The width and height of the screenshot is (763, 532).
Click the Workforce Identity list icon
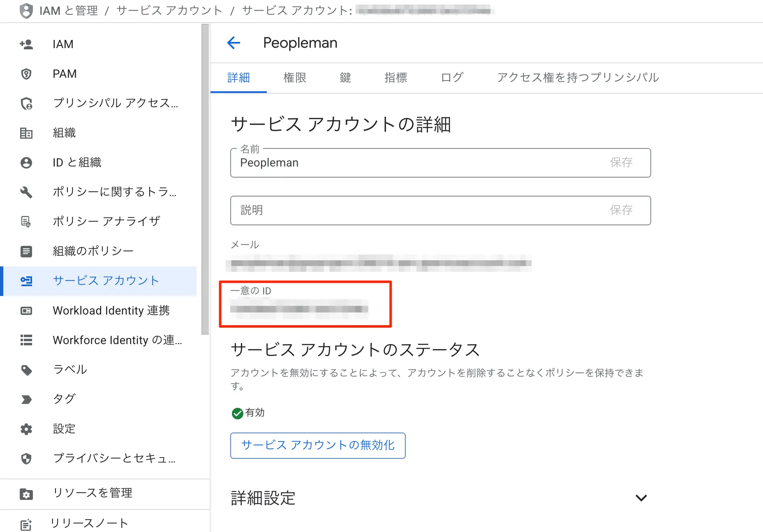pyautogui.click(x=26, y=340)
